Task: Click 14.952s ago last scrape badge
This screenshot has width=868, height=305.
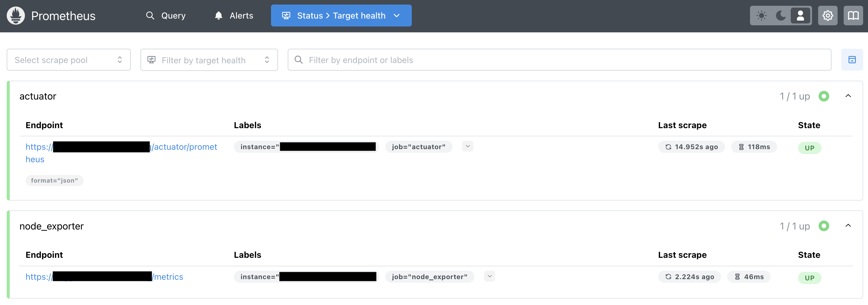Action: (691, 147)
